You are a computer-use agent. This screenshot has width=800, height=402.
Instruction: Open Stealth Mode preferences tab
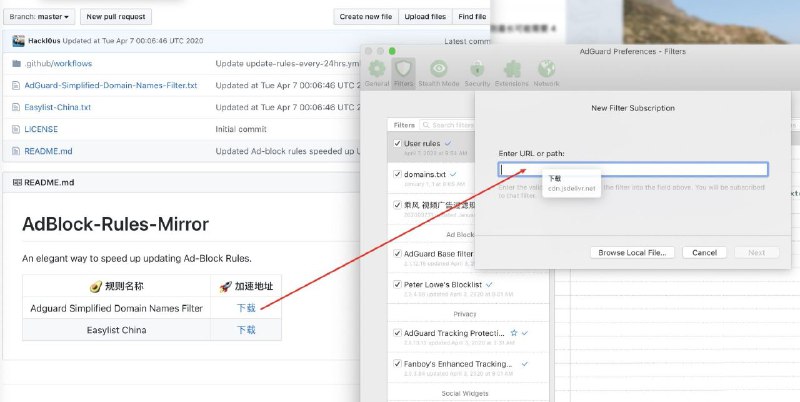[439, 73]
